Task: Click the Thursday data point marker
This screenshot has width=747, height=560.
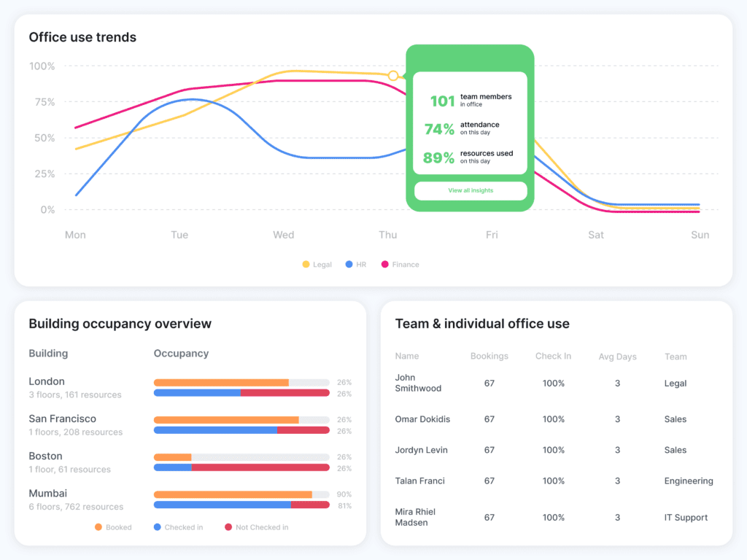Action: click(x=393, y=76)
